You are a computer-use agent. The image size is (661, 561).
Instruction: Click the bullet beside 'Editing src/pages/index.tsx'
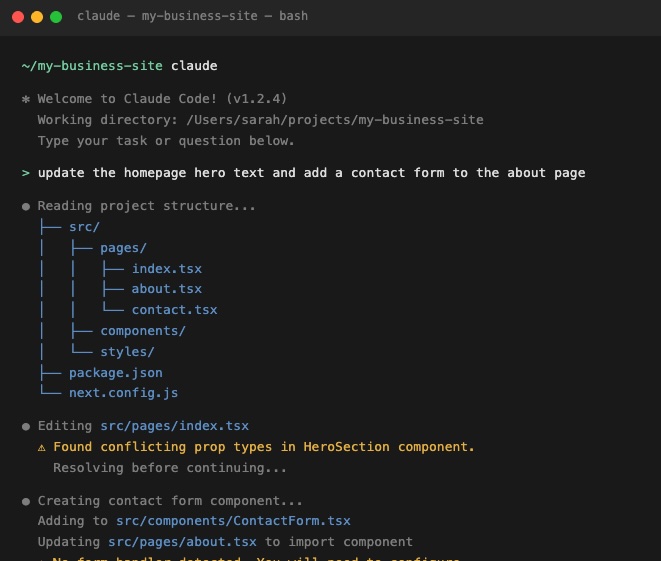[26, 427]
